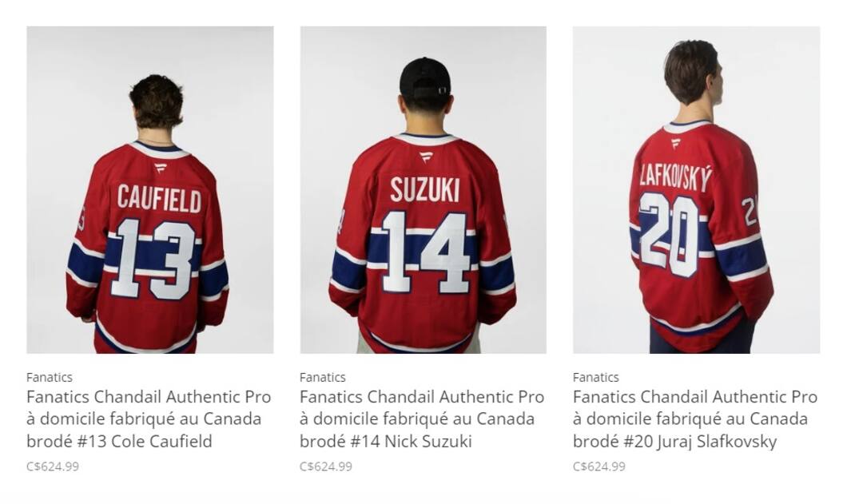Click the SUZUKI nameplate on the middle jersey
Screen dimensions: 863x504
click(424, 190)
